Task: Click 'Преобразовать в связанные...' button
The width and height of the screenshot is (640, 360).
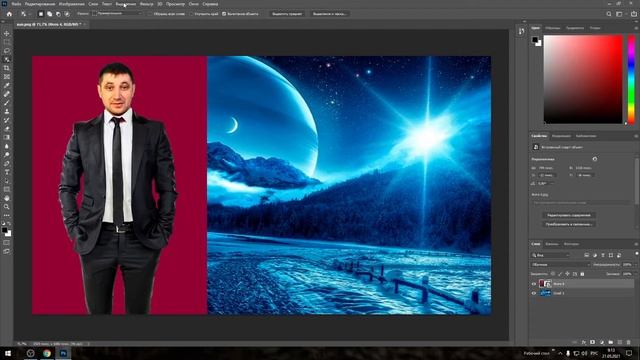Action: pos(569,224)
